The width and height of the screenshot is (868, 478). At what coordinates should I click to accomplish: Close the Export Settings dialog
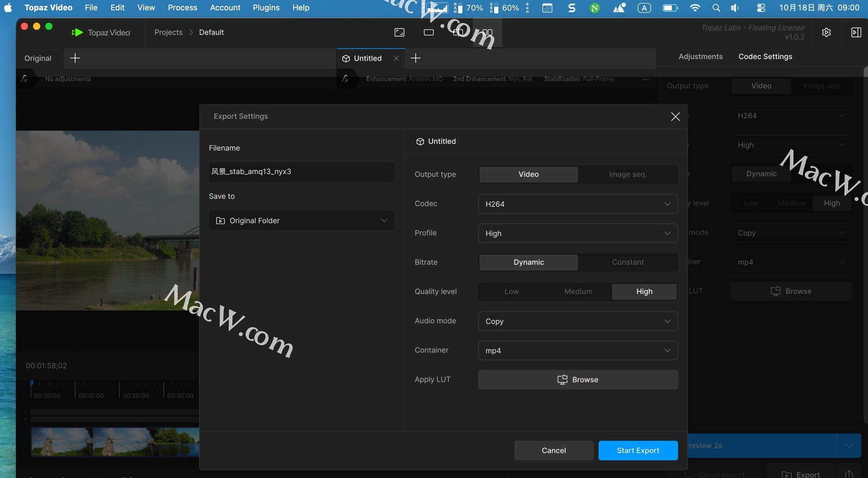coord(675,117)
